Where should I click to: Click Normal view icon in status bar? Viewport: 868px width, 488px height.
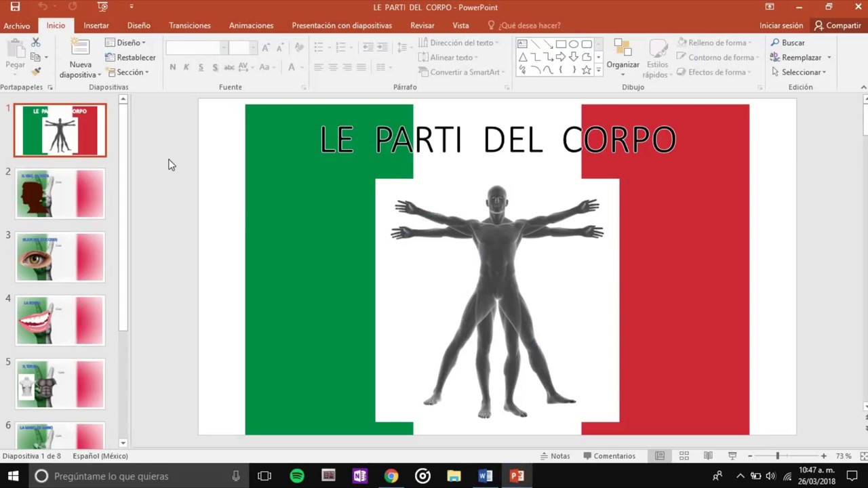659,456
